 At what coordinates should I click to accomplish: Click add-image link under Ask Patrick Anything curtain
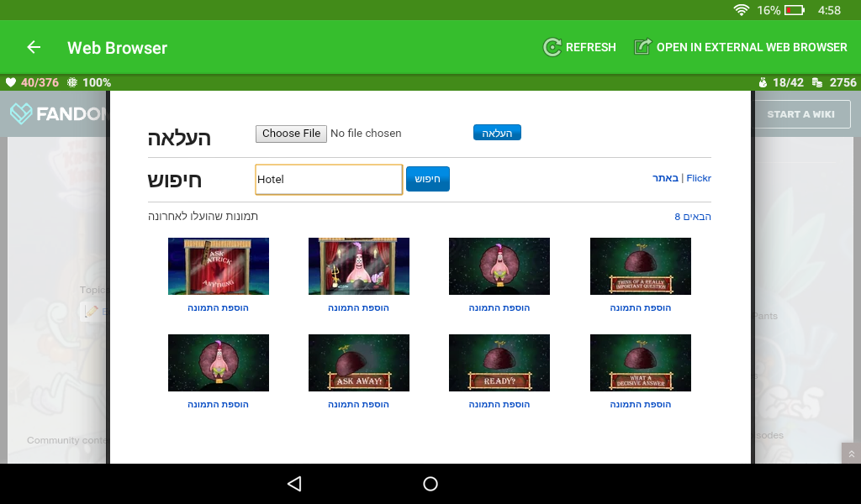[218, 307]
